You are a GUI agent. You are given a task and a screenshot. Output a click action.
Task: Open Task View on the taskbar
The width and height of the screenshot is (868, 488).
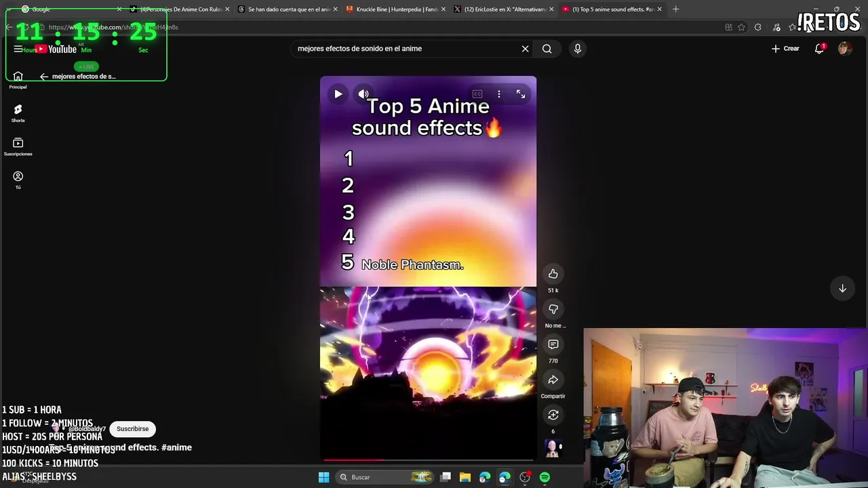(x=446, y=477)
